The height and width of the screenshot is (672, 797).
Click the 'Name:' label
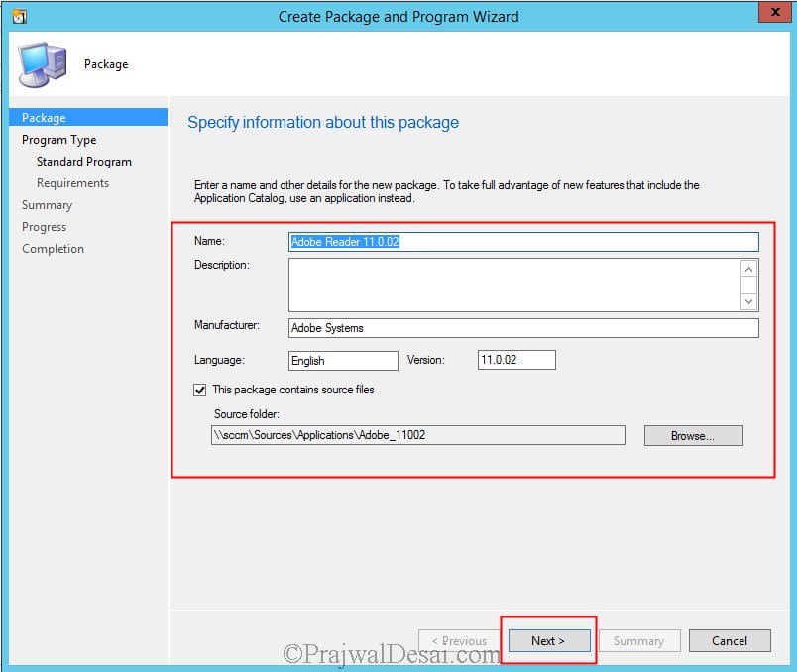(x=209, y=241)
